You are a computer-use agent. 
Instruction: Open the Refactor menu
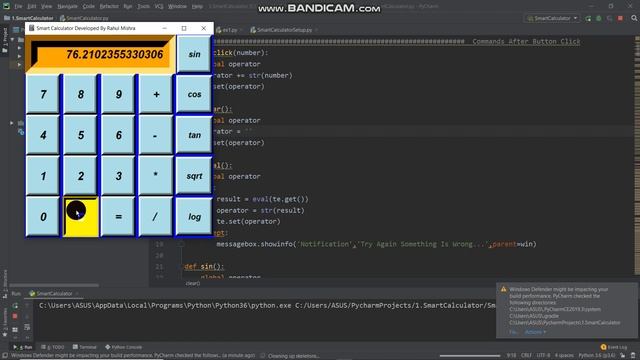pos(109,6)
